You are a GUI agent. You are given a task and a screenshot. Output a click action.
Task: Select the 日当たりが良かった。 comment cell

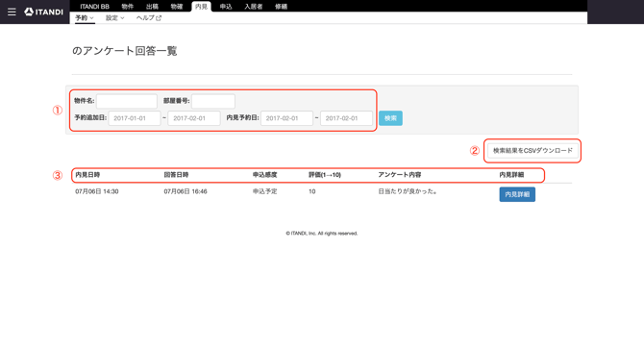[x=408, y=191]
